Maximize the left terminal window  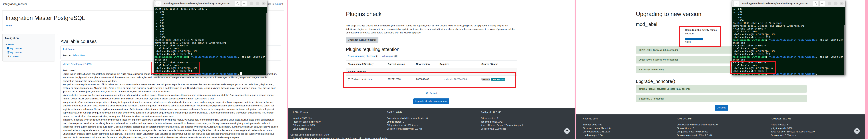(x=257, y=3)
